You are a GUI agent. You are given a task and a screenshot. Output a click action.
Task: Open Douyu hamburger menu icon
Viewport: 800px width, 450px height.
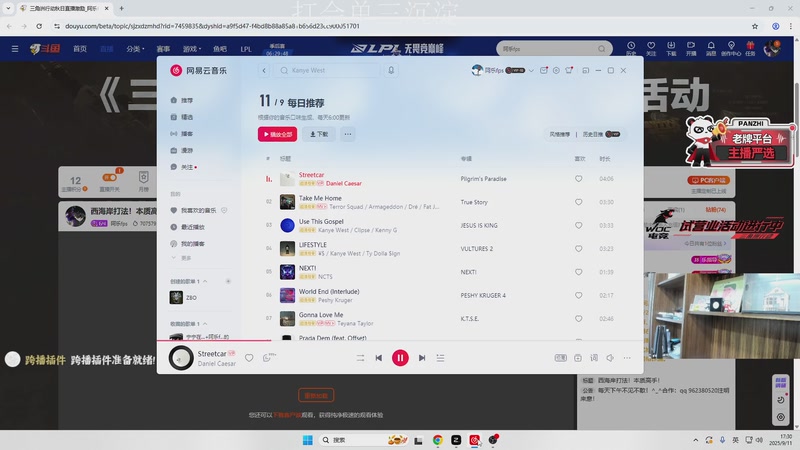[15, 49]
